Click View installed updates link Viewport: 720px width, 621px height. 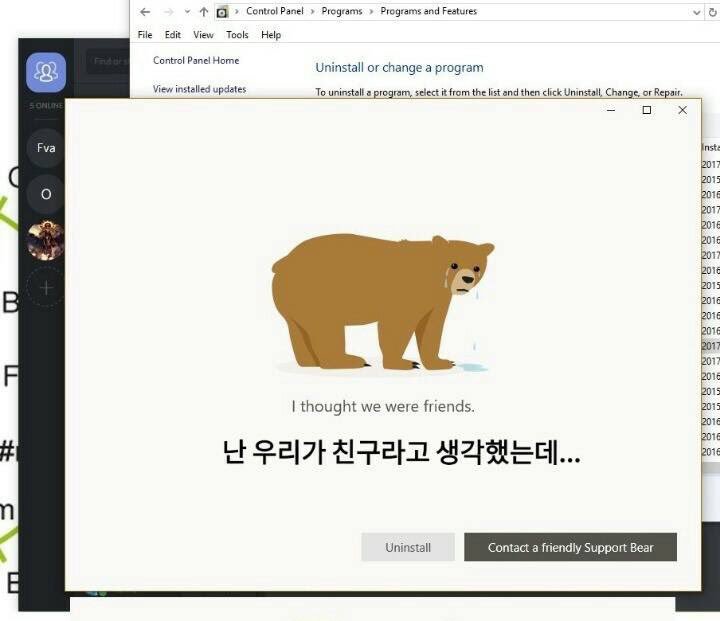(199, 89)
